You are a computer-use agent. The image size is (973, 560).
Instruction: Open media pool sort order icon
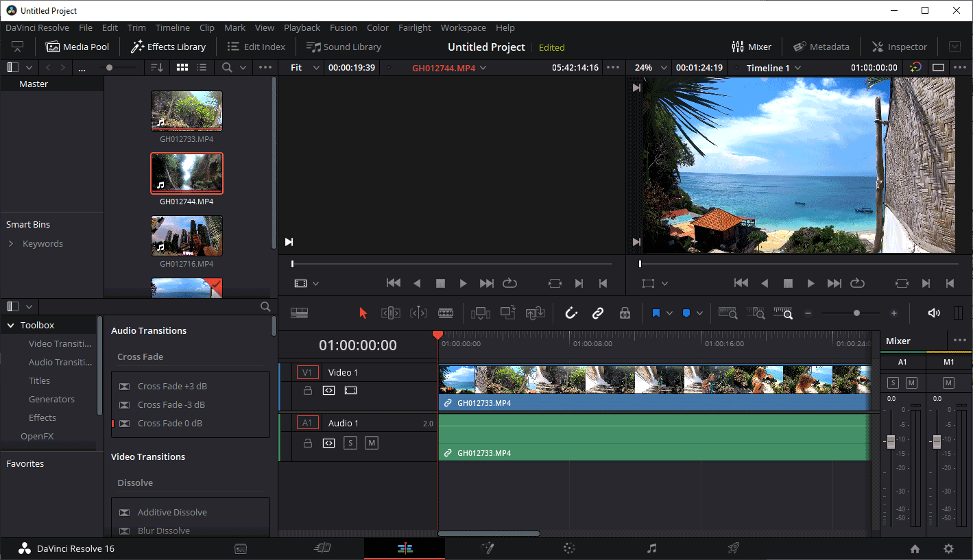tap(157, 67)
